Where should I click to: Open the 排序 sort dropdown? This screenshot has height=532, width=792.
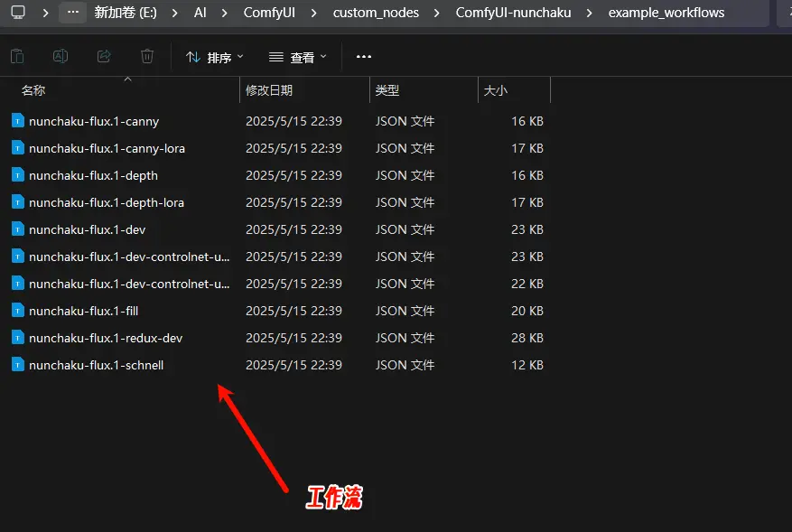pos(214,57)
